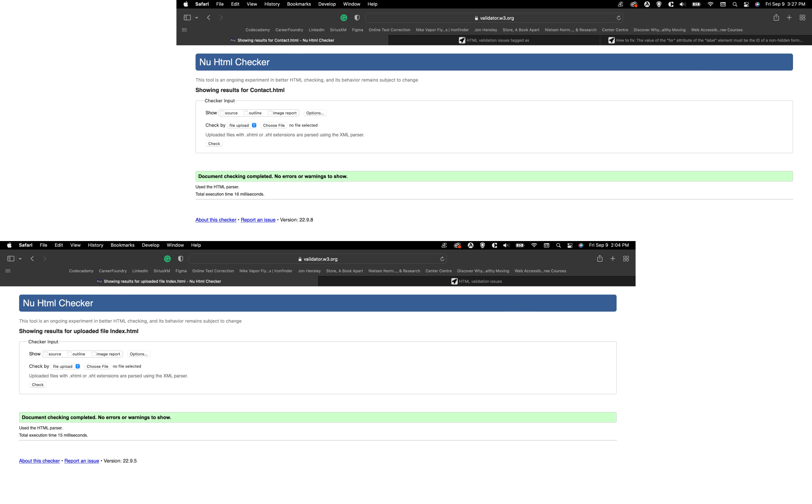Viewport: 812px width, 504px height.
Task: Click the Nu Html Checker shield/lock icon
Action: 476,18
